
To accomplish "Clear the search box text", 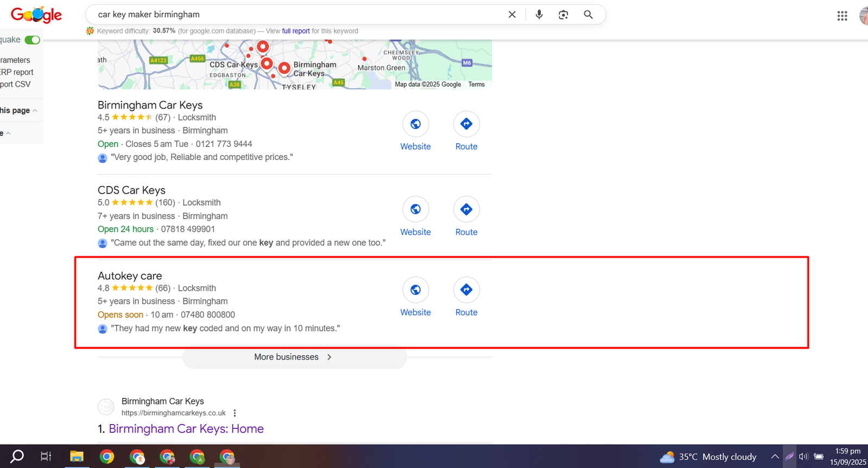I will pos(512,15).
